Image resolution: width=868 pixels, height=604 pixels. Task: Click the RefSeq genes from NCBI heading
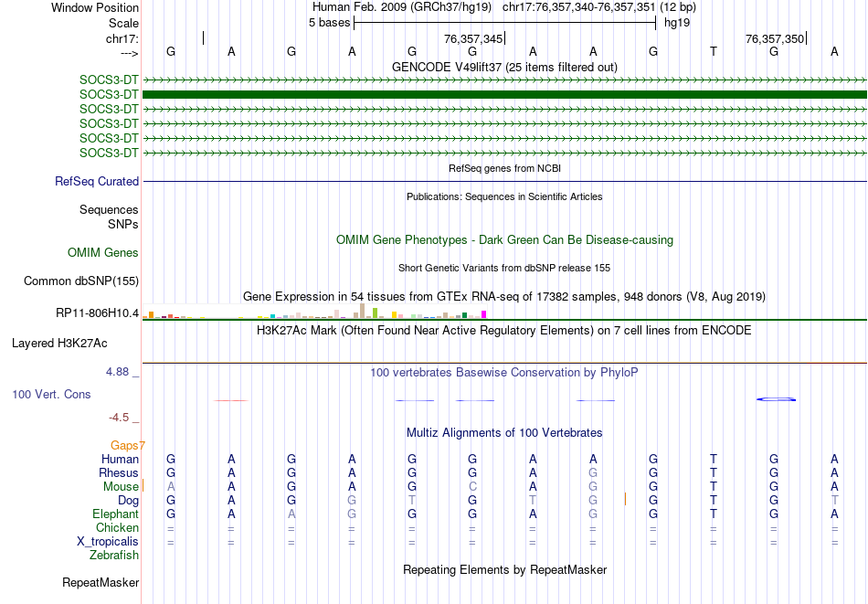click(x=504, y=168)
